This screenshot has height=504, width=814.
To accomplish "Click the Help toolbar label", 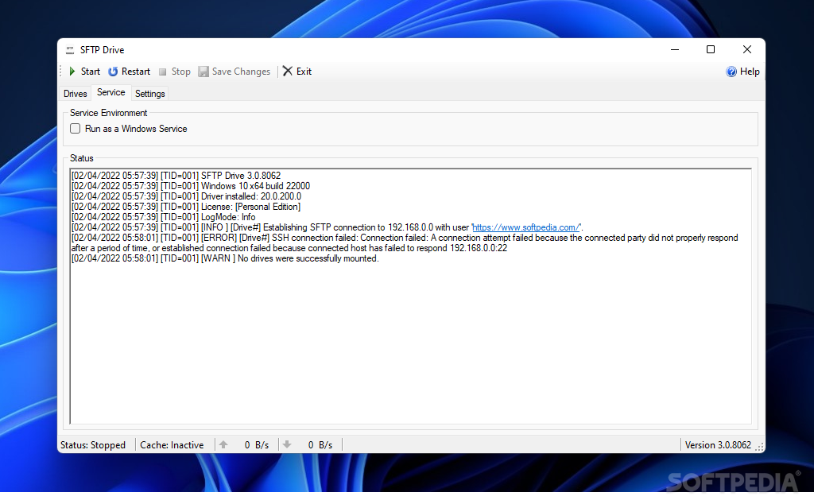I will pyautogui.click(x=750, y=72).
